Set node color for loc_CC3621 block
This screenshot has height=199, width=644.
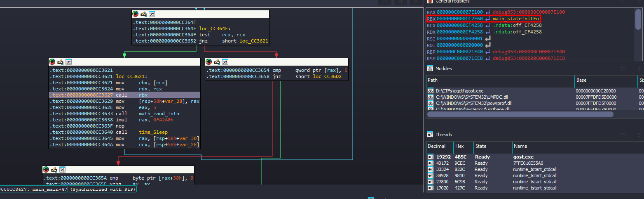click(52, 62)
